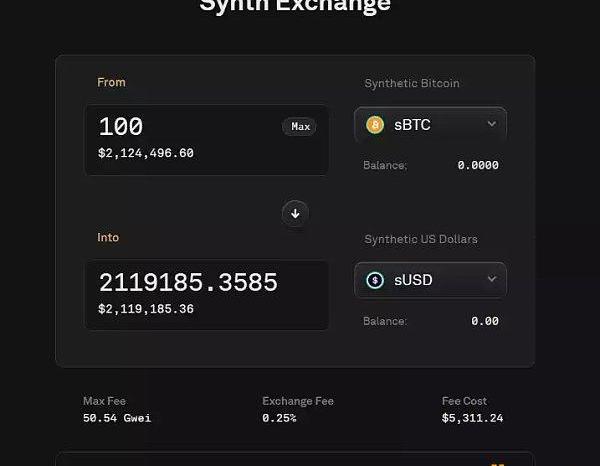Click the Synth Exchange heading

(295, 6)
